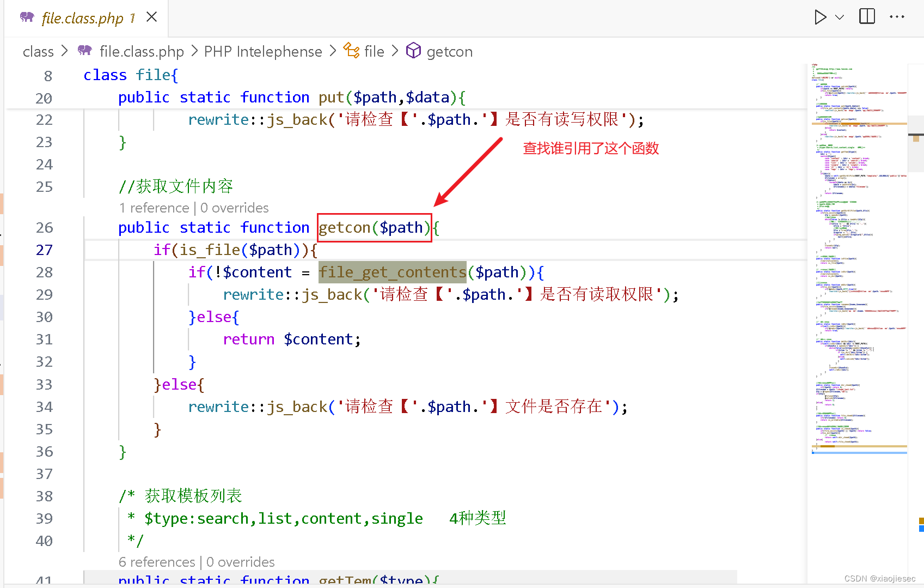Click the file class symbol icon in breadcrumb
Screen dimensions: 924x588
[x=352, y=51]
